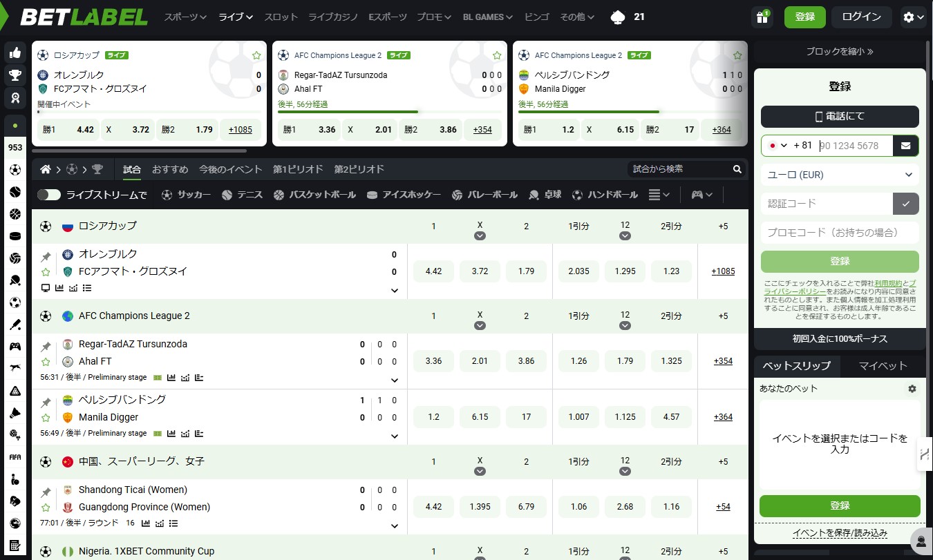Select odds 4.42 for オレンブルク win in table

(433, 271)
